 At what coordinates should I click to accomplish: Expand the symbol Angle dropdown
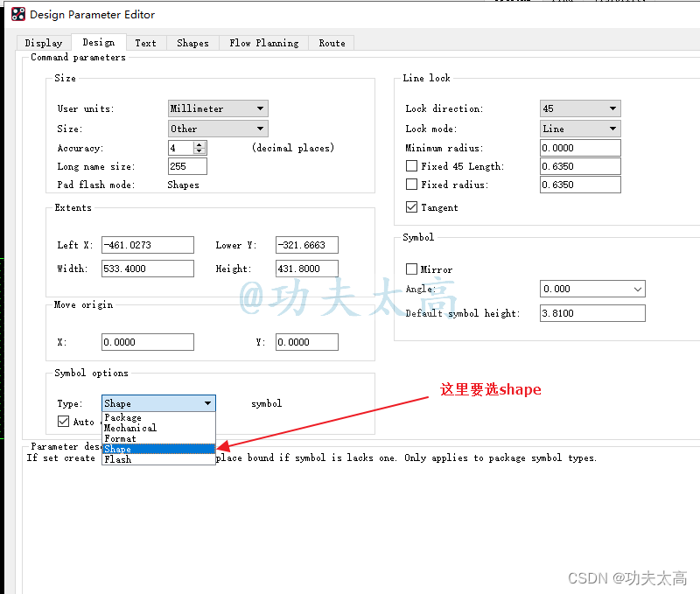coord(636,289)
